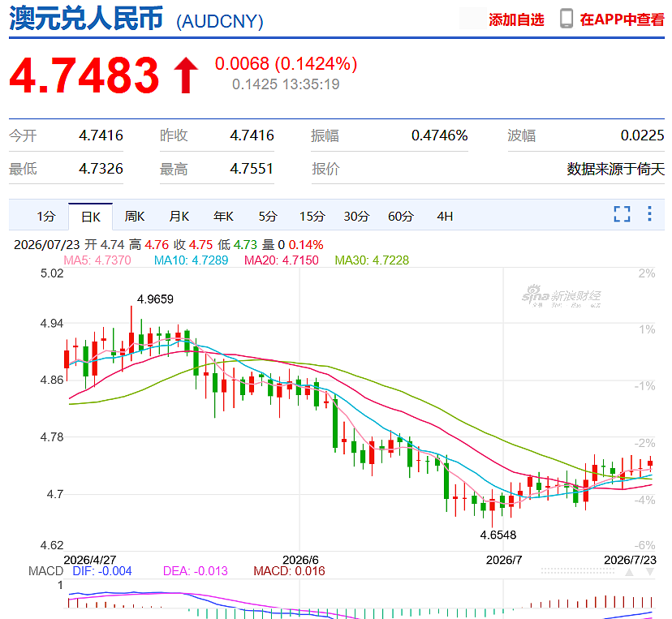This screenshot has width=672, height=619.
Task: Click the fullscreen chart icon
Action: pos(622,213)
